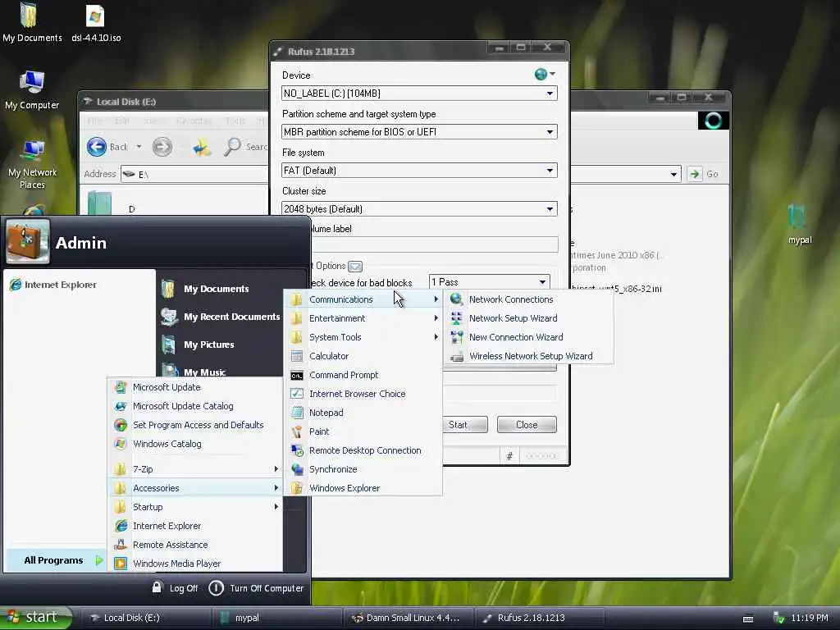
Task: Click the Rufus volume label field
Action: [434, 244]
